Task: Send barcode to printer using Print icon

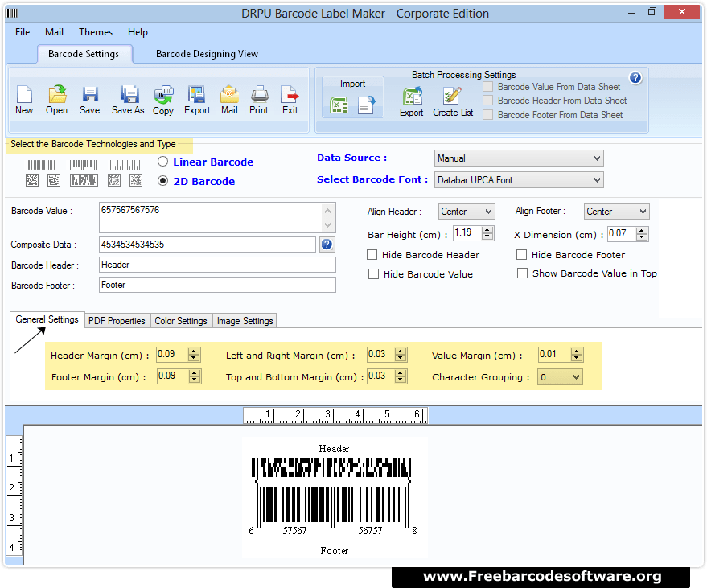Action: (258, 98)
